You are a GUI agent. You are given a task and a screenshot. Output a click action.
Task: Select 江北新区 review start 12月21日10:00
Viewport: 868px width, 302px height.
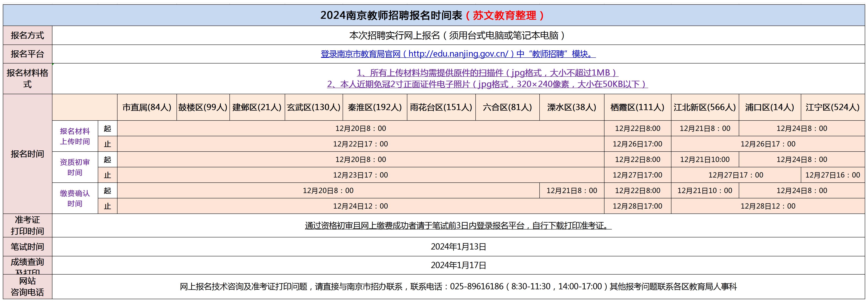[705, 159]
